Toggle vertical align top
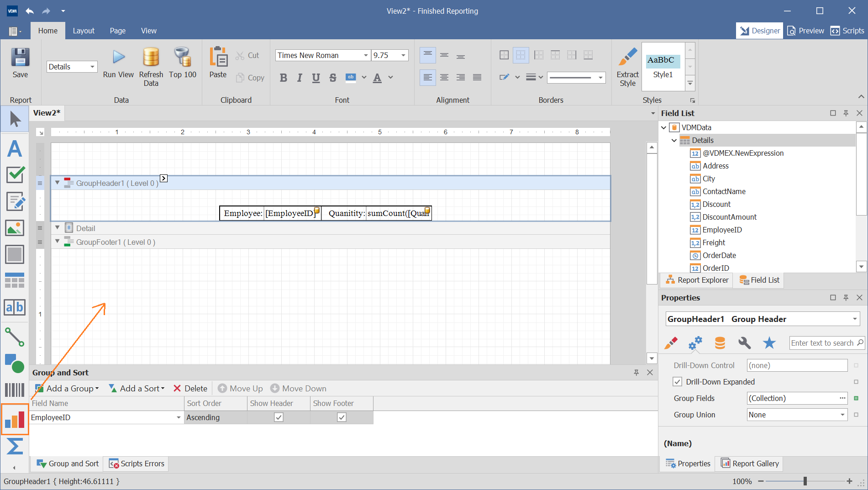Image resolution: width=868 pixels, height=490 pixels. click(427, 55)
